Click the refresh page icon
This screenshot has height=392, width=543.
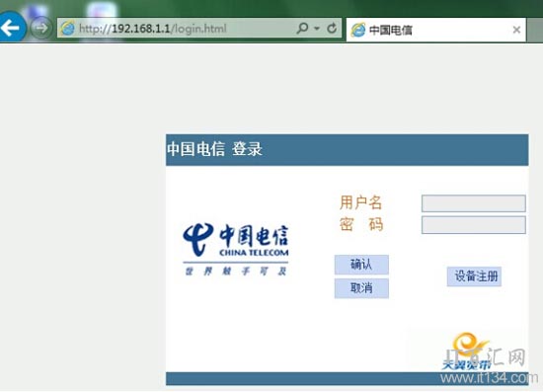tap(332, 28)
